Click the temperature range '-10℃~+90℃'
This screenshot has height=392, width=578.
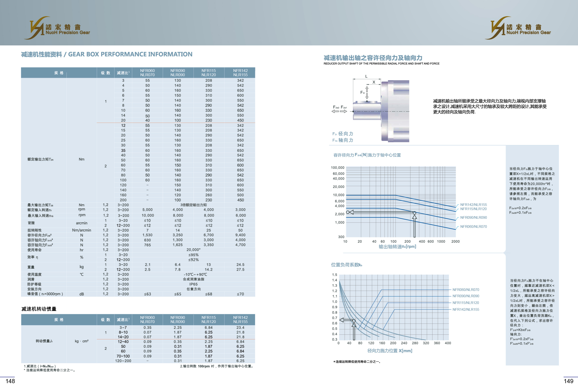(195, 275)
